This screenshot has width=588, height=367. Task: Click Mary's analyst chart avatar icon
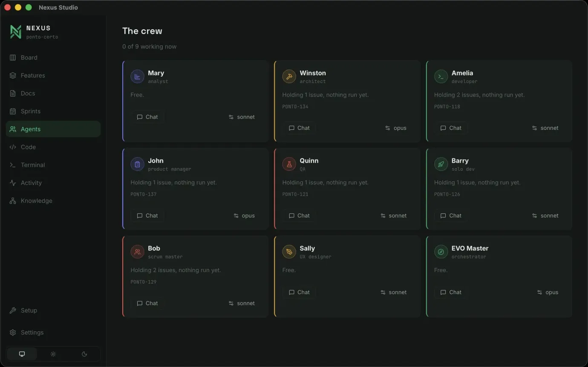coord(137,77)
